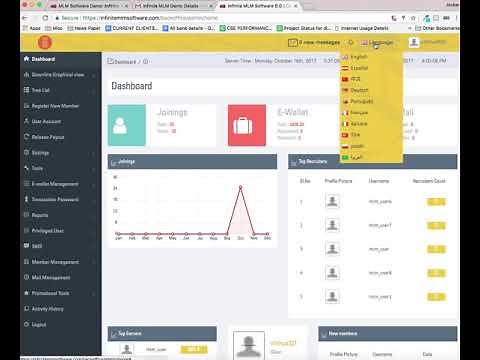Click the User Account person icon
The width and height of the screenshot is (480, 360).
26,121
